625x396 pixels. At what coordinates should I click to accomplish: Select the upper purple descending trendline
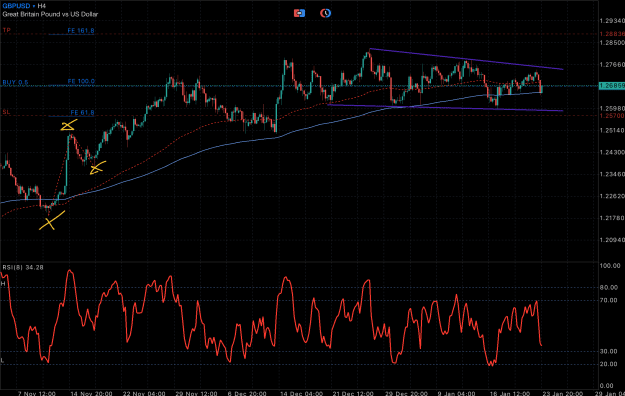pyautogui.click(x=466, y=59)
